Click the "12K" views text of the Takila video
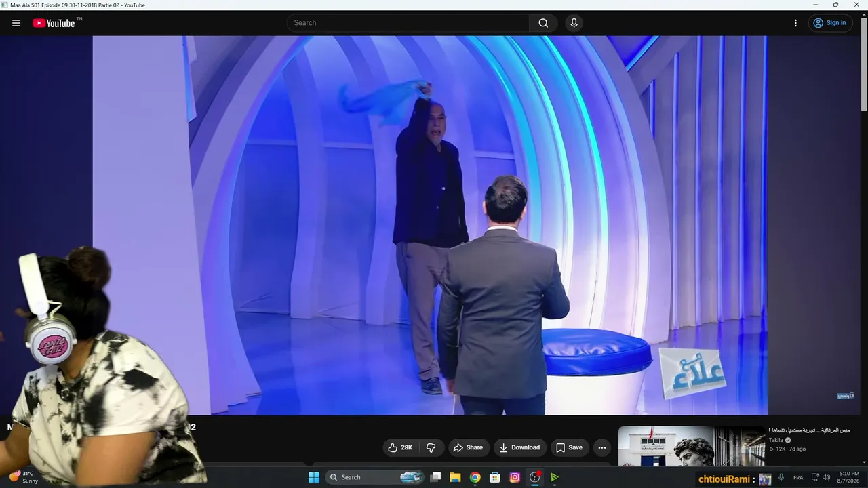Viewport: 868px width, 488px height. [x=781, y=449]
